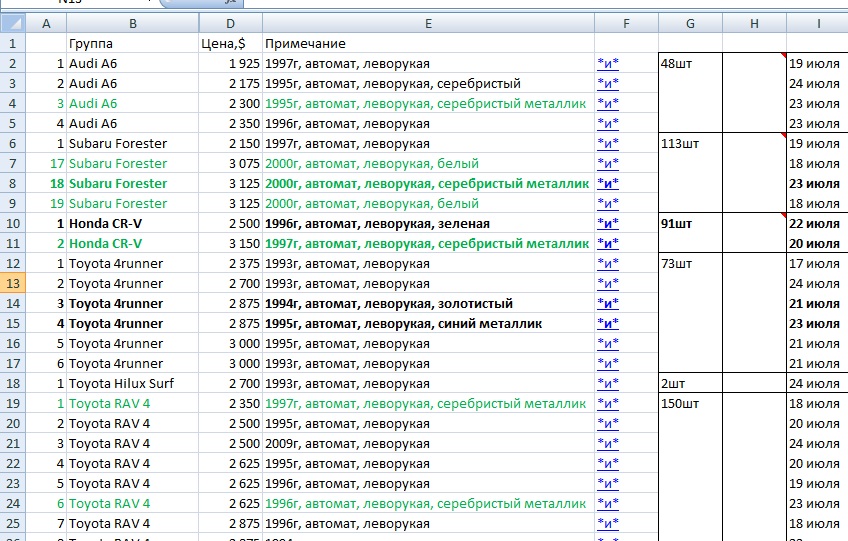Click the 'Цена,$' header cell
Screen dimensions: 848x541
click(230, 43)
